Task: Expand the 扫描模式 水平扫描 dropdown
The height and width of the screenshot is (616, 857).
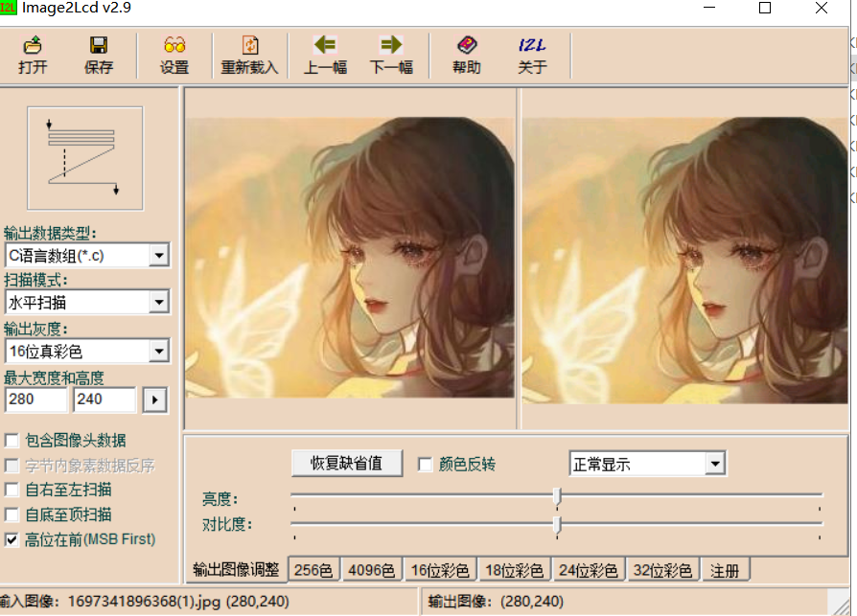Action: click(158, 302)
